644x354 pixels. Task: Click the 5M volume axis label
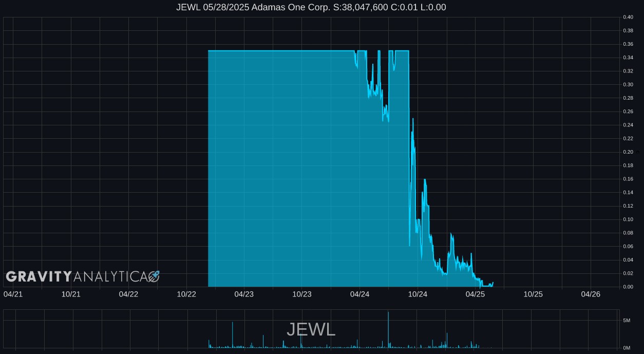(x=627, y=321)
